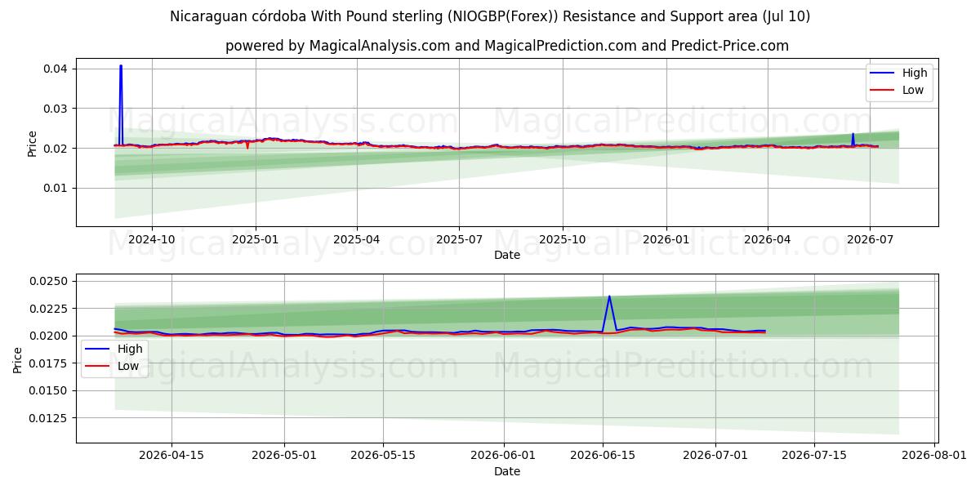This screenshot has width=980, height=490.
Task: Click the lower chart x-axis label 2026-07-01
Action: pos(716,456)
